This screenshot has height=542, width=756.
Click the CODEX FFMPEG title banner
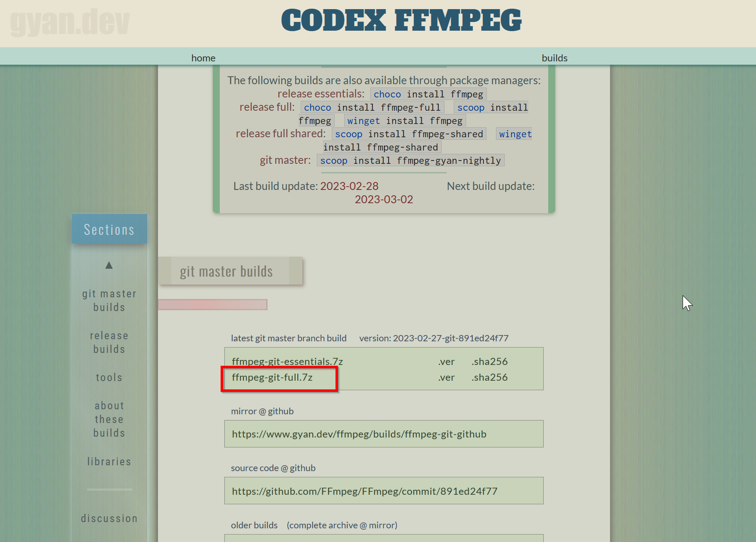401,20
